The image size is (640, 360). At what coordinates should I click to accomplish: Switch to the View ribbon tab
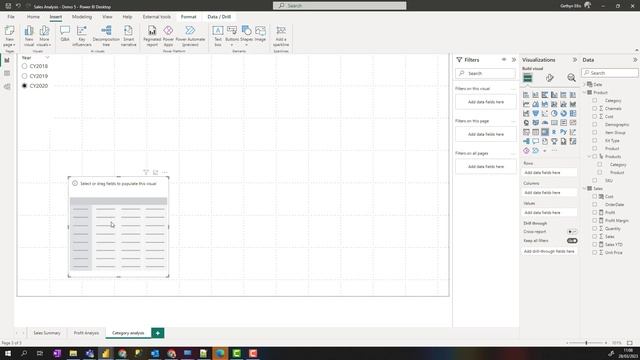[107, 17]
